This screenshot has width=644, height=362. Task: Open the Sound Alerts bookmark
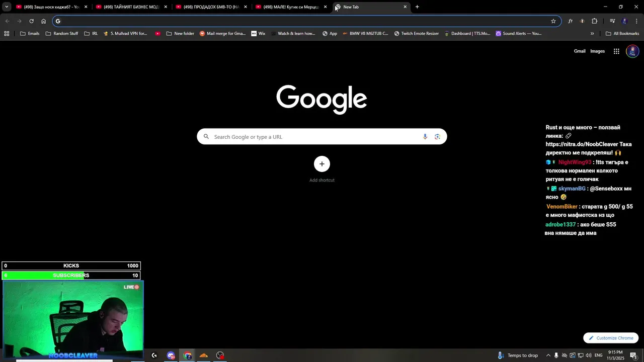518,34
